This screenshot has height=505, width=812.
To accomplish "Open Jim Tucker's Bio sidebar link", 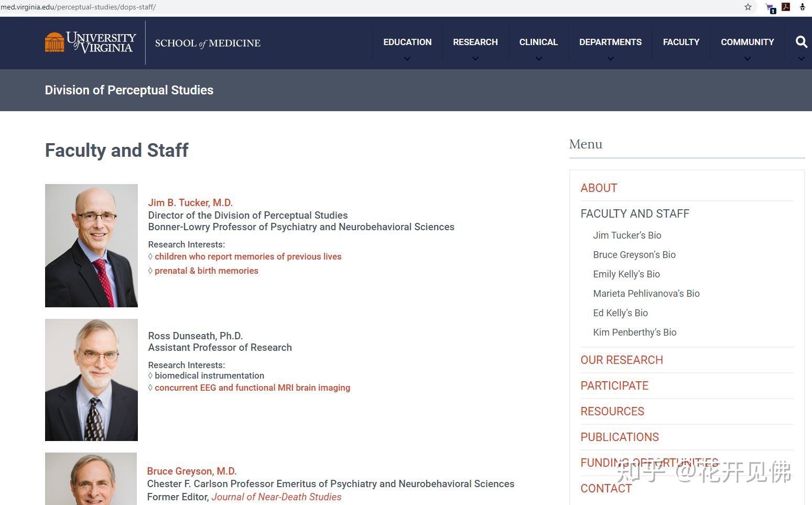I will [x=627, y=235].
